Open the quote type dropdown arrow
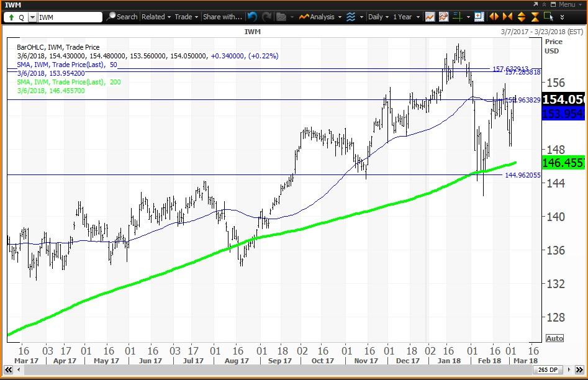The height and width of the screenshot is (380, 588). [33, 17]
